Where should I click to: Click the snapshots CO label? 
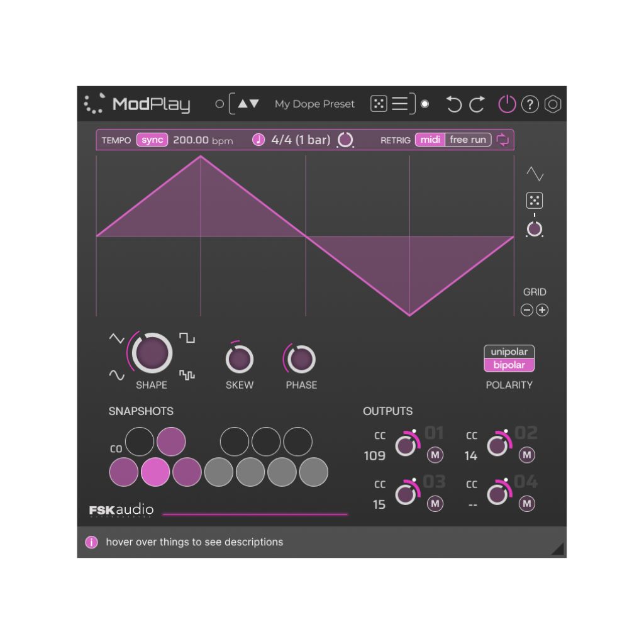pyautogui.click(x=116, y=449)
